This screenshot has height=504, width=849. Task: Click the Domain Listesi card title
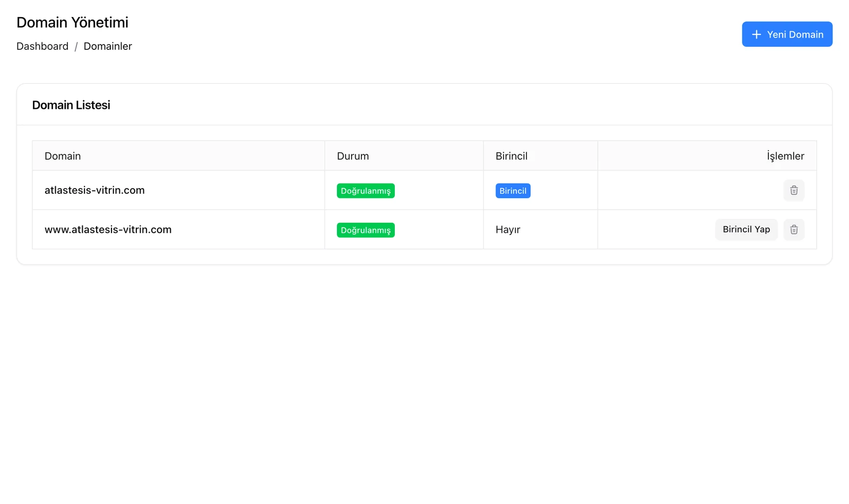71,105
